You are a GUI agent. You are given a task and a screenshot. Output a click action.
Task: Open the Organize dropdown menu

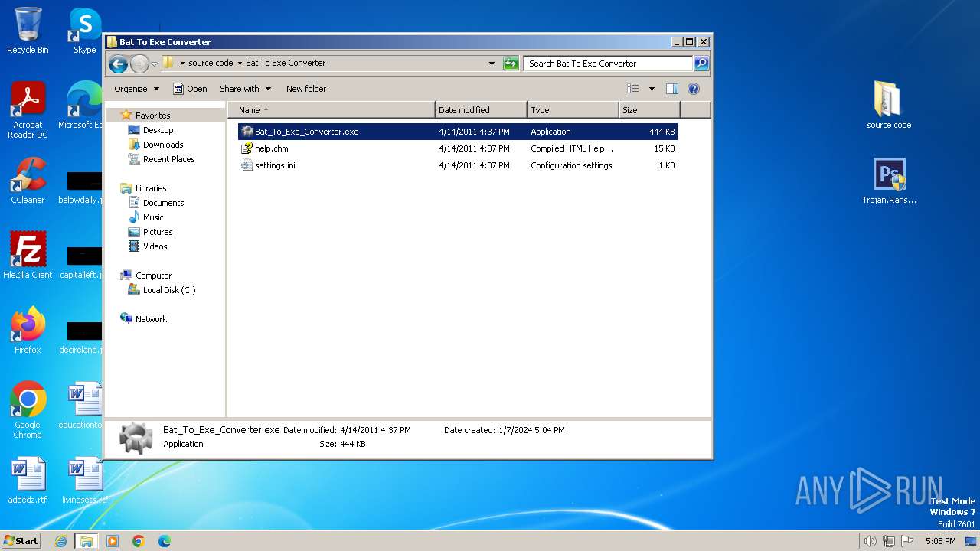pos(136,89)
